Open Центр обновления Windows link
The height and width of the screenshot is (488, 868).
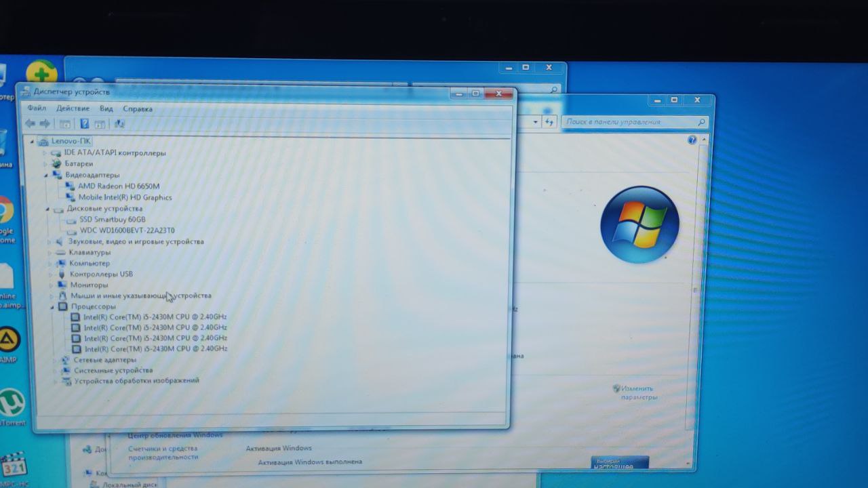(x=176, y=435)
